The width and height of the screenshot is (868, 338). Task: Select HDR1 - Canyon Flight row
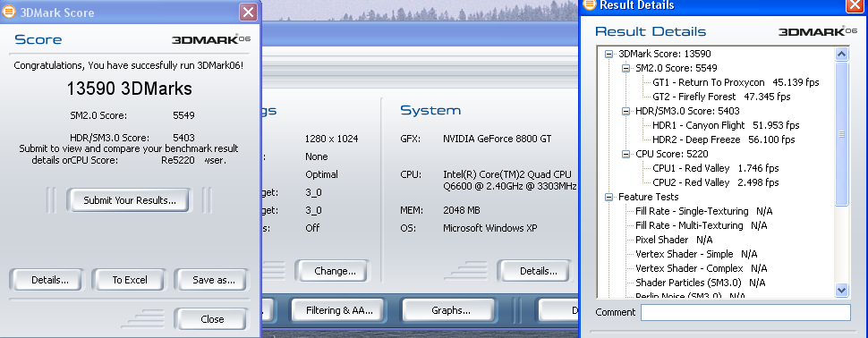[x=726, y=125]
